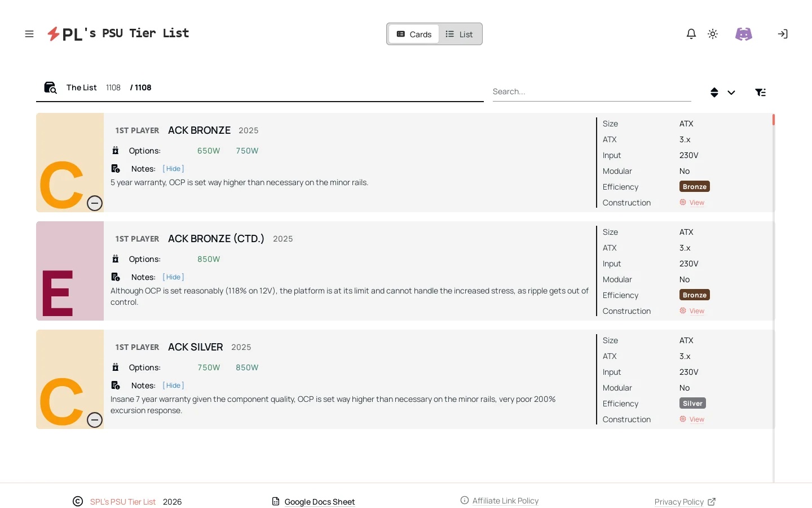The width and height of the screenshot is (812, 508).
Task: Collapse the ACK SILVER tier minus button
Action: point(95,420)
